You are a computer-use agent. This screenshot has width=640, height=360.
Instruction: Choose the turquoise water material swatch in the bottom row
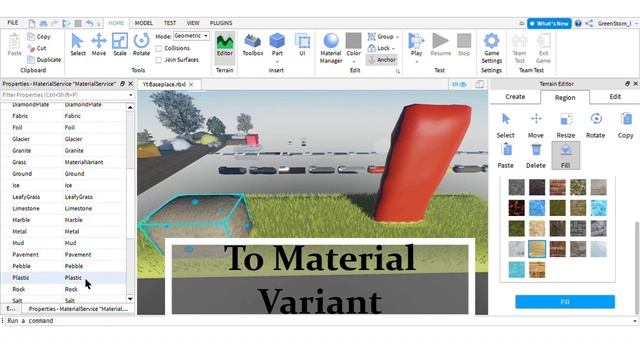point(516,269)
